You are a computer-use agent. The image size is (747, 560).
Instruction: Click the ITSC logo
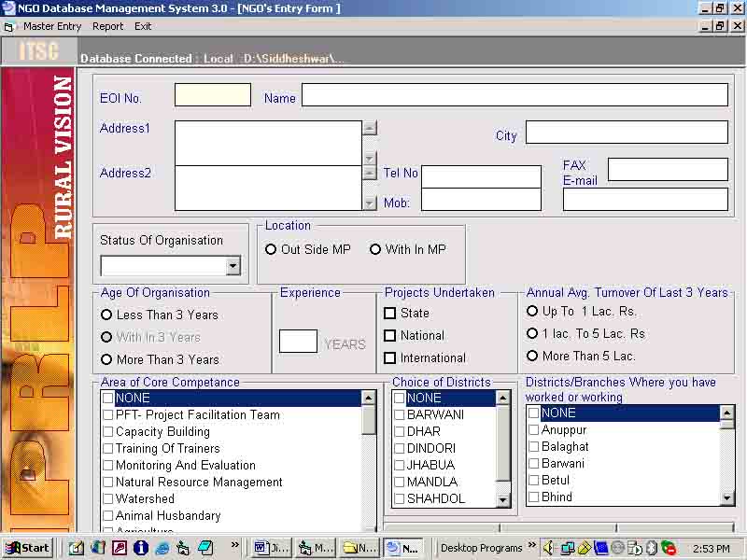38,50
